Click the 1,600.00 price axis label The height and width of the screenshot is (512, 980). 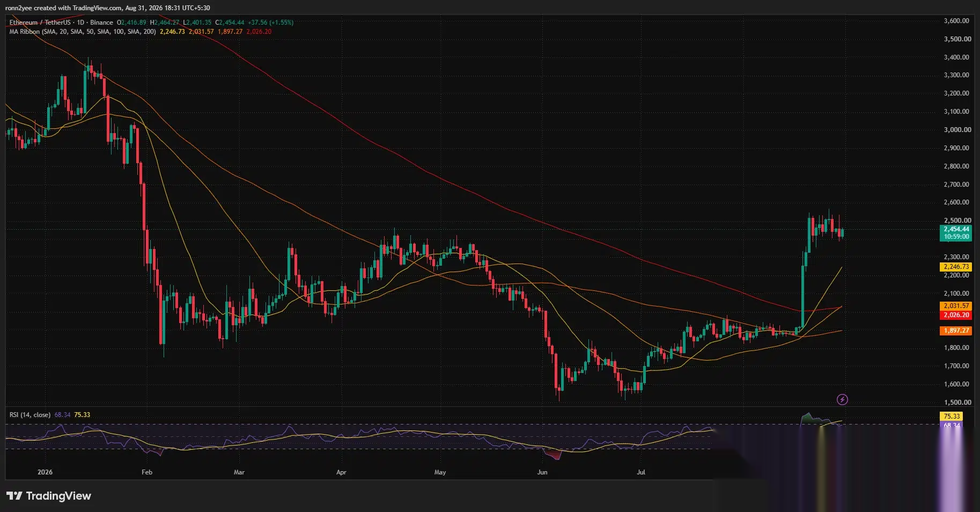(x=957, y=384)
